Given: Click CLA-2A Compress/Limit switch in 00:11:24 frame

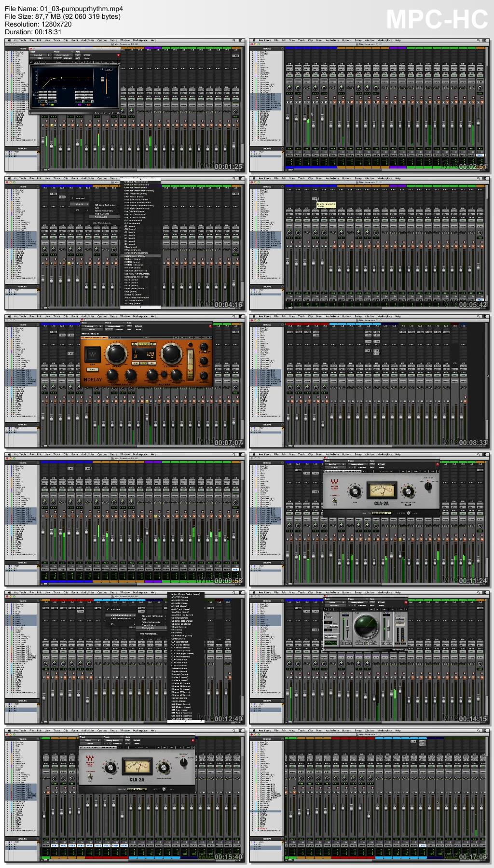Looking at the screenshot, I should (334, 500).
